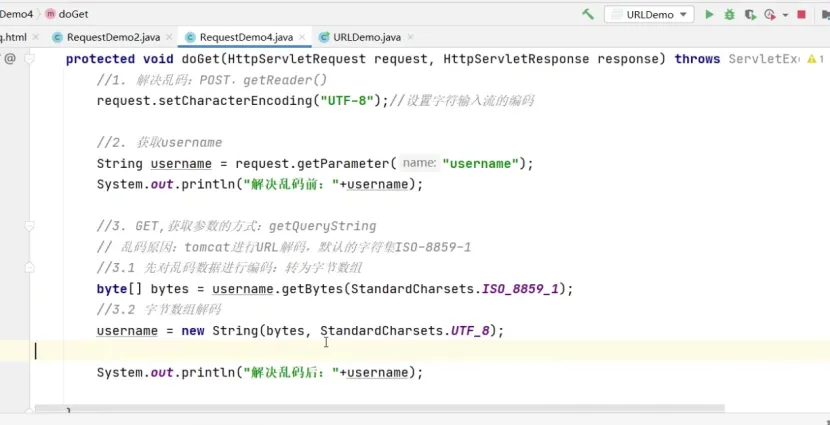This screenshot has height=425, width=830.
Task: Click the @ gutter annotation beside doGet
Action: 10,58
